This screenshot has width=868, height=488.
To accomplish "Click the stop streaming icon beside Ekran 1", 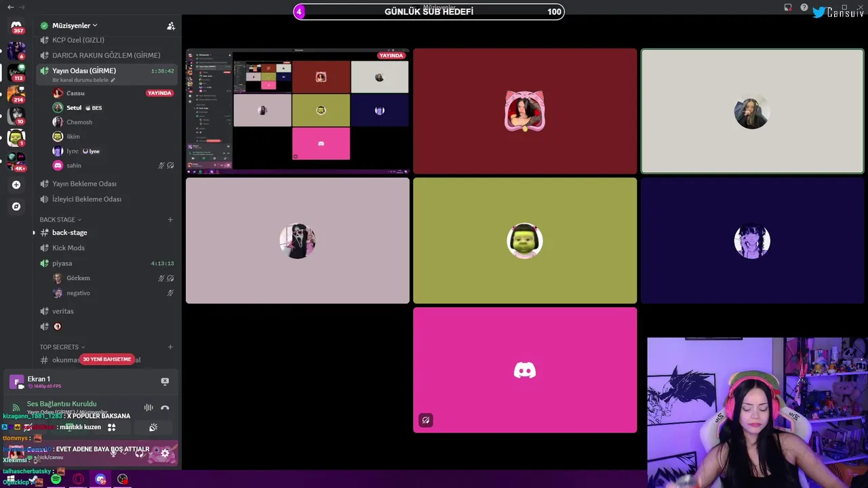I will click(x=165, y=382).
